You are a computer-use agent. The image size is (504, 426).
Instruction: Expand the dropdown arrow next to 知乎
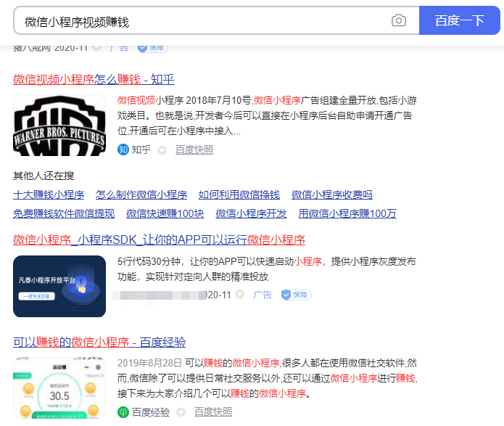(x=162, y=150)
